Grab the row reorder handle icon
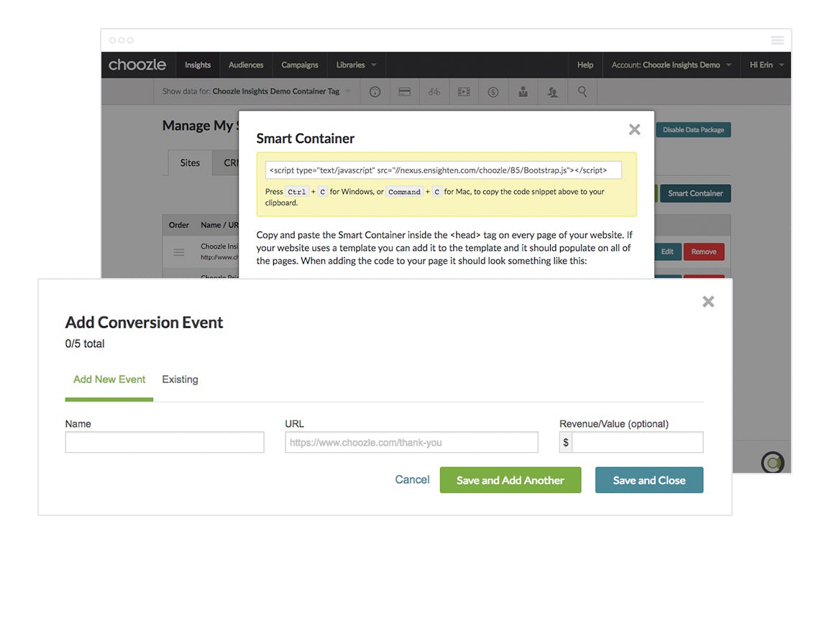 coord(179,252)
